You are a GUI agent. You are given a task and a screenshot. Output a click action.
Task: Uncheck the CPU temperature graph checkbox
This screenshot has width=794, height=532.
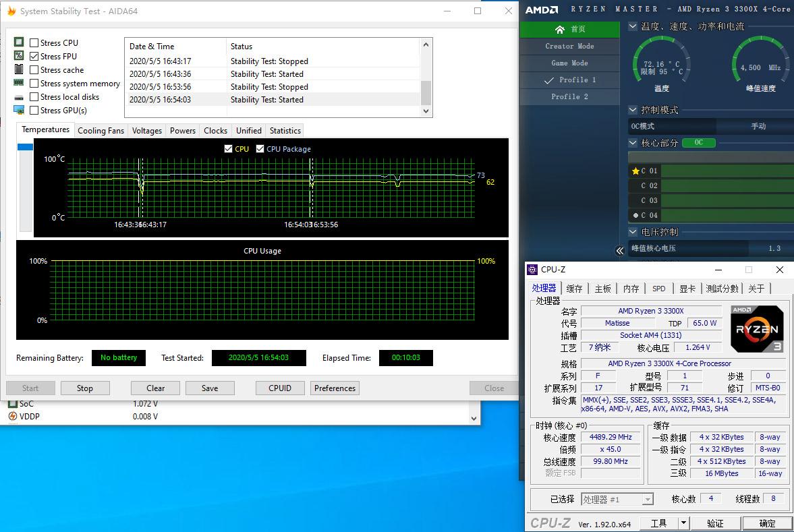(229, 149)
